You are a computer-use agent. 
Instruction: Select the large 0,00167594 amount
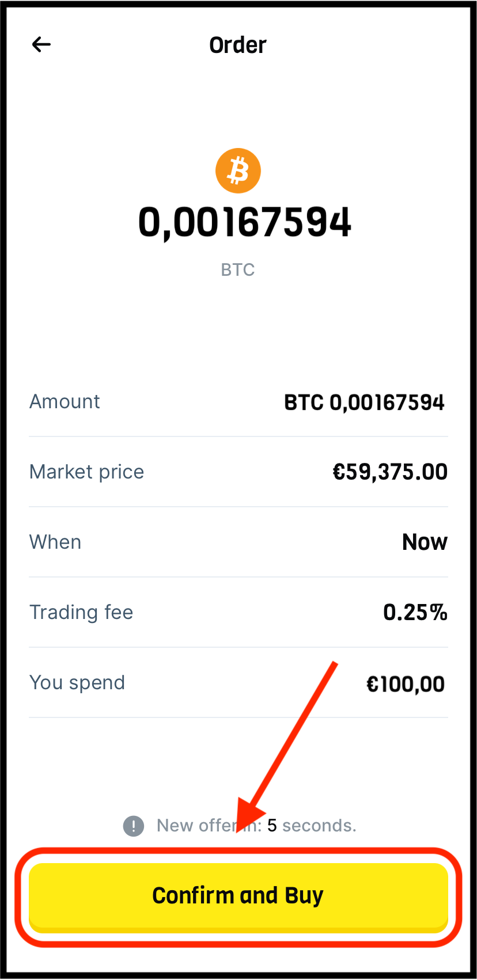coord(245,223)
